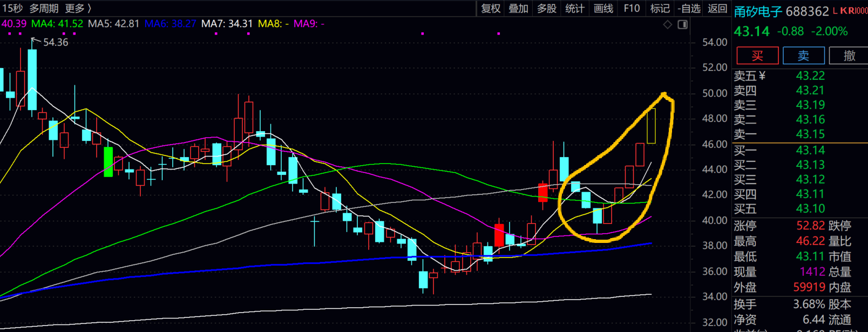Open the 画线 drawing tools
Image resolution: width=868 pixels, height=332 pixels.
603,9
